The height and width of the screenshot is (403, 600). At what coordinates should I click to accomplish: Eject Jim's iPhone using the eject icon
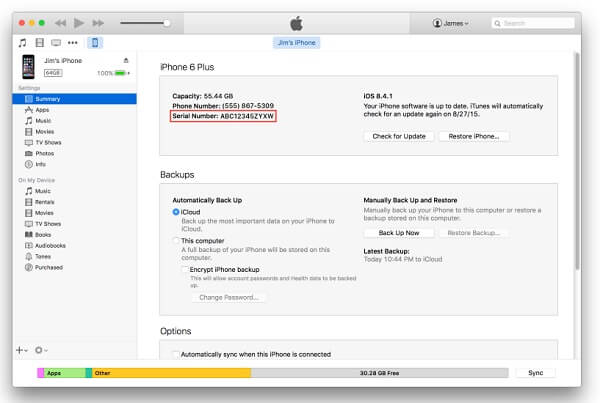pos(125,60)
